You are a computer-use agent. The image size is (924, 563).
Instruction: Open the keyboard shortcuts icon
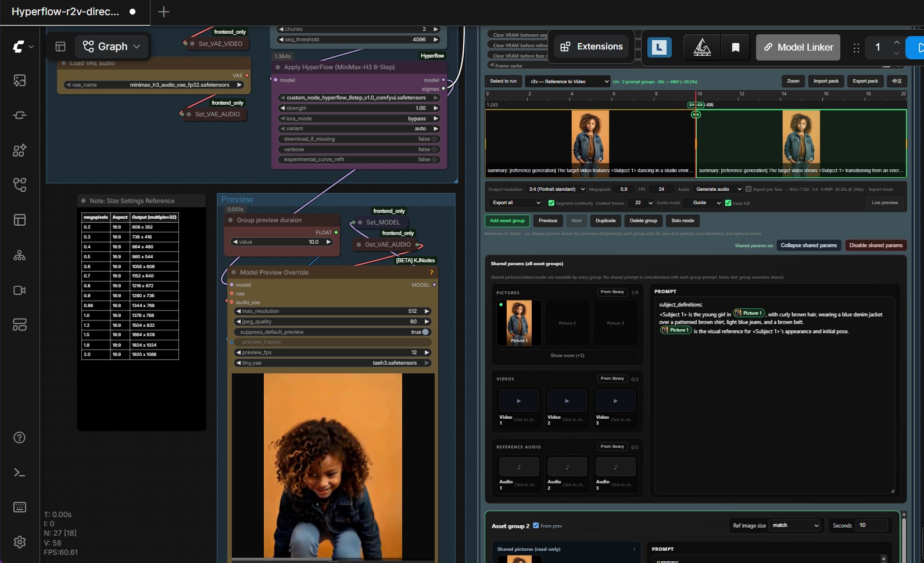coord(20,507)
